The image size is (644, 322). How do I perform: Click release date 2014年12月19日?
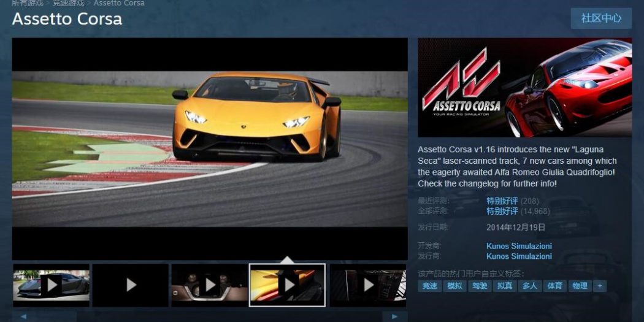(516, 227)
